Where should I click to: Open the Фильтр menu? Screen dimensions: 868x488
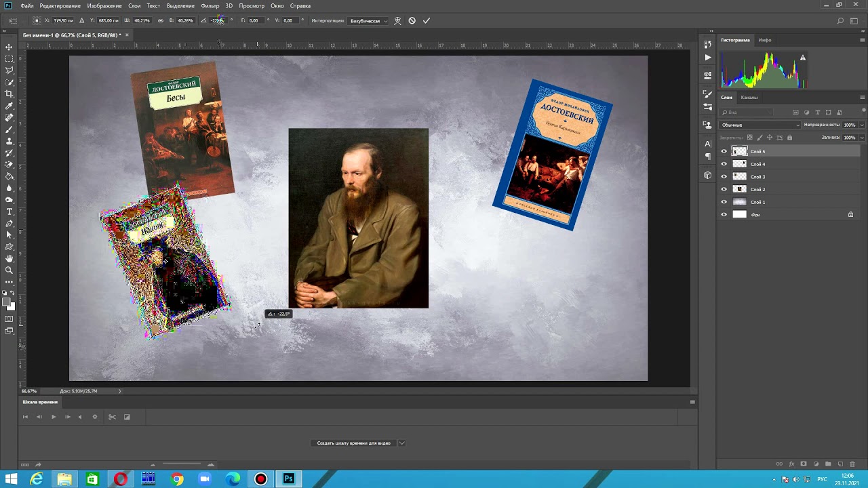[210, 5]
